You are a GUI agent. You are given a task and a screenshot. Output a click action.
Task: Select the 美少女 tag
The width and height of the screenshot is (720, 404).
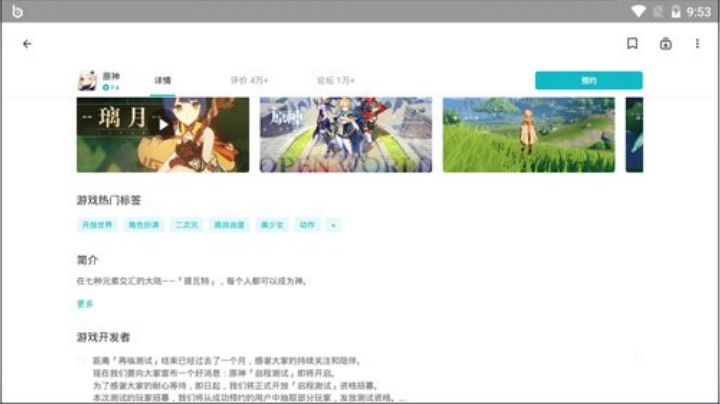tap(272, 224)
